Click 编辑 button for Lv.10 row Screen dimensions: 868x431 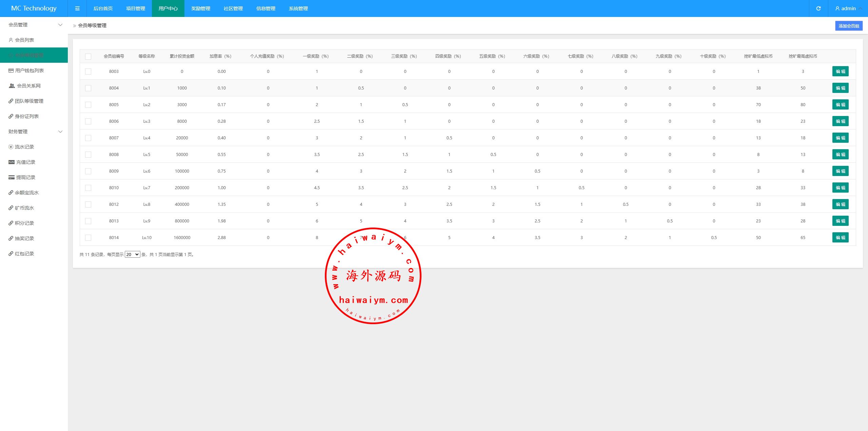[x=840, y=237]
